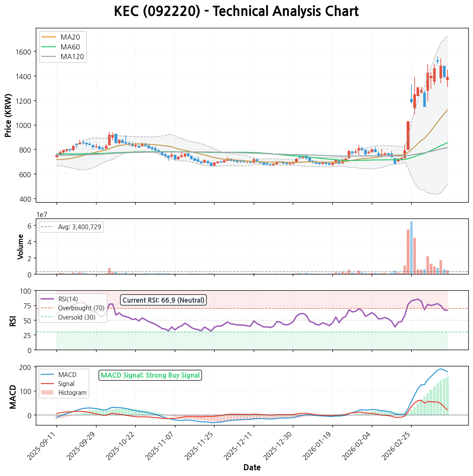Click the MA60 green legend line
Screen dimensions: 473x476
tap(48, 47)
